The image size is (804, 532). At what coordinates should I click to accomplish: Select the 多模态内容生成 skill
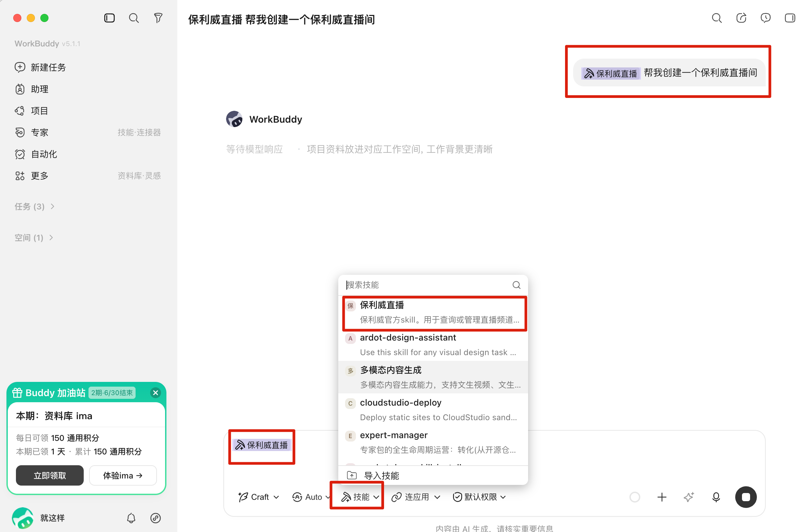pyautogui.click(x=433, y=377)
